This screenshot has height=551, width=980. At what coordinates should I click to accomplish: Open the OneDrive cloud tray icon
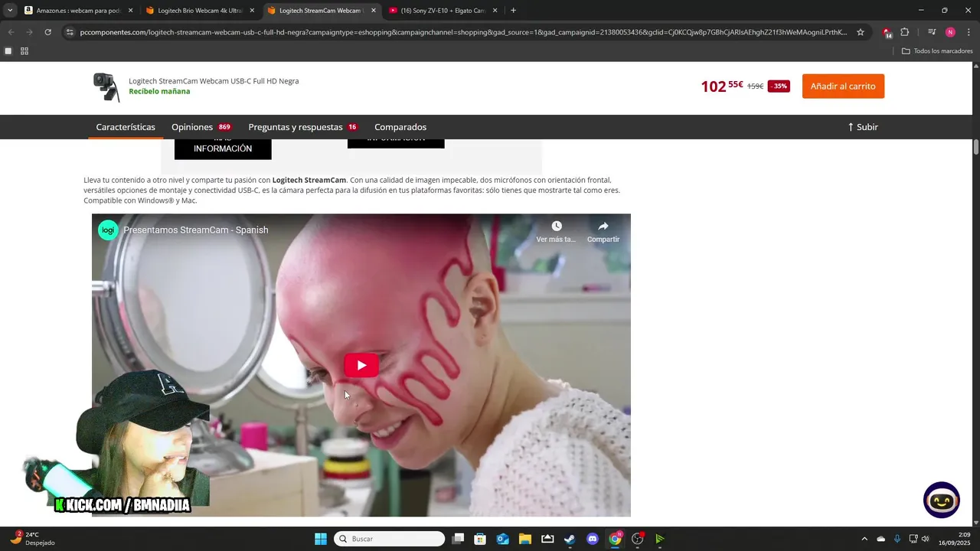coord(880,539)
